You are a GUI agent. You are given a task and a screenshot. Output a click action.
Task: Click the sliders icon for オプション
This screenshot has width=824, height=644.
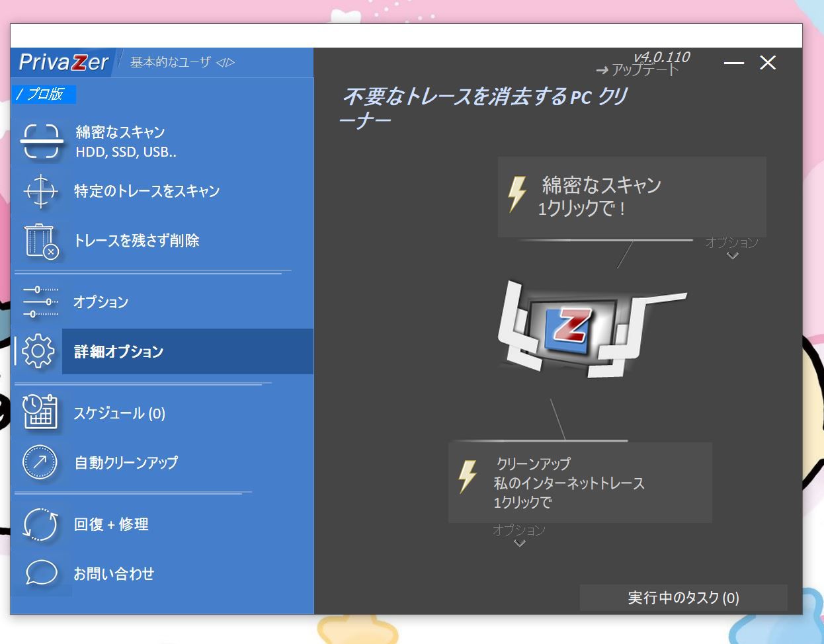coord(40,302)
